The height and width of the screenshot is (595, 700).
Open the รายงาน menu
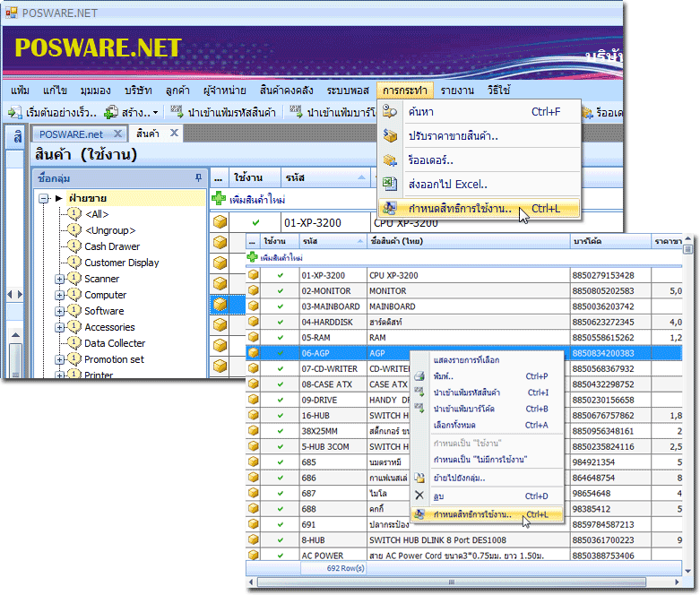(x=457, y=91)
